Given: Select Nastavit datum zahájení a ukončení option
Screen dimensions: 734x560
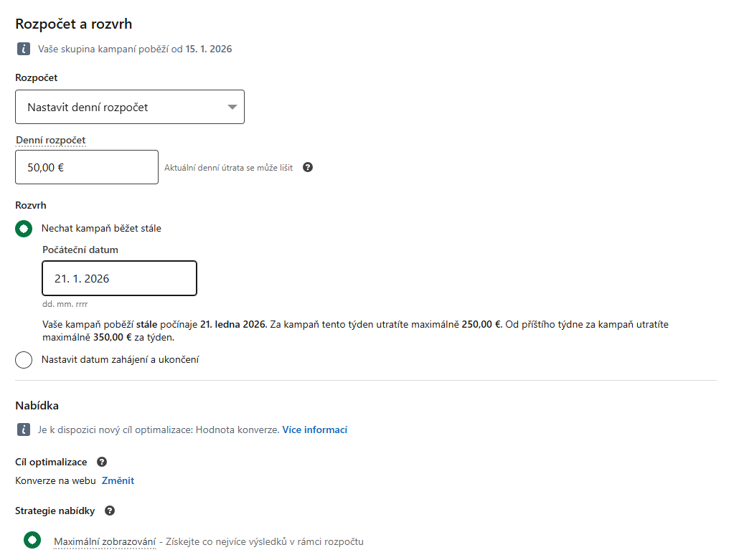Looking at the screenshot, I should click(24, 360).
